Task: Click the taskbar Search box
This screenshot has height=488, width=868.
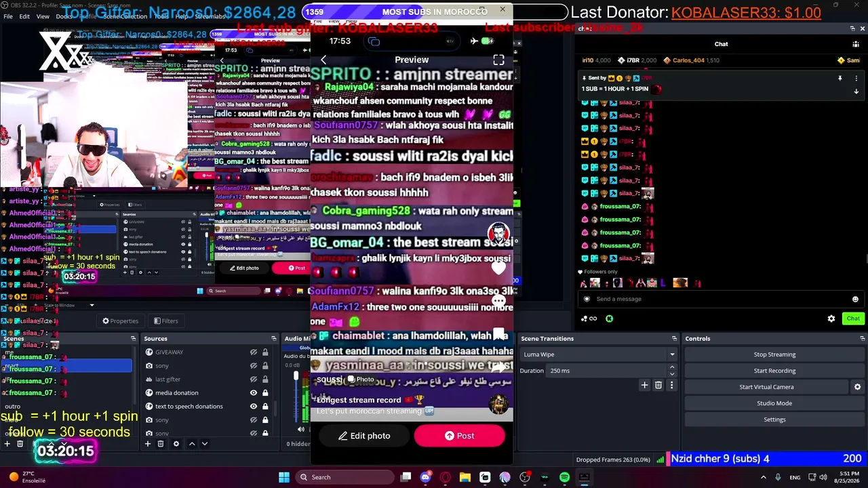Action: coord(346,477)
